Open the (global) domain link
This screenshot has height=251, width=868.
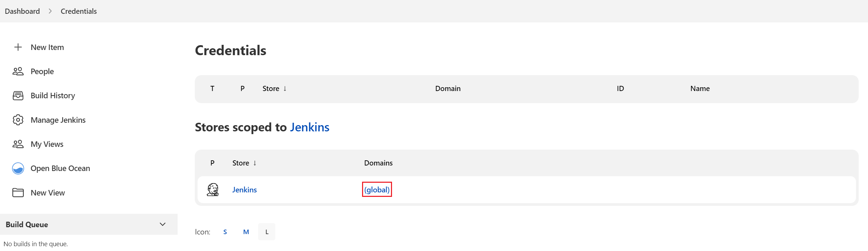[377, 190]
